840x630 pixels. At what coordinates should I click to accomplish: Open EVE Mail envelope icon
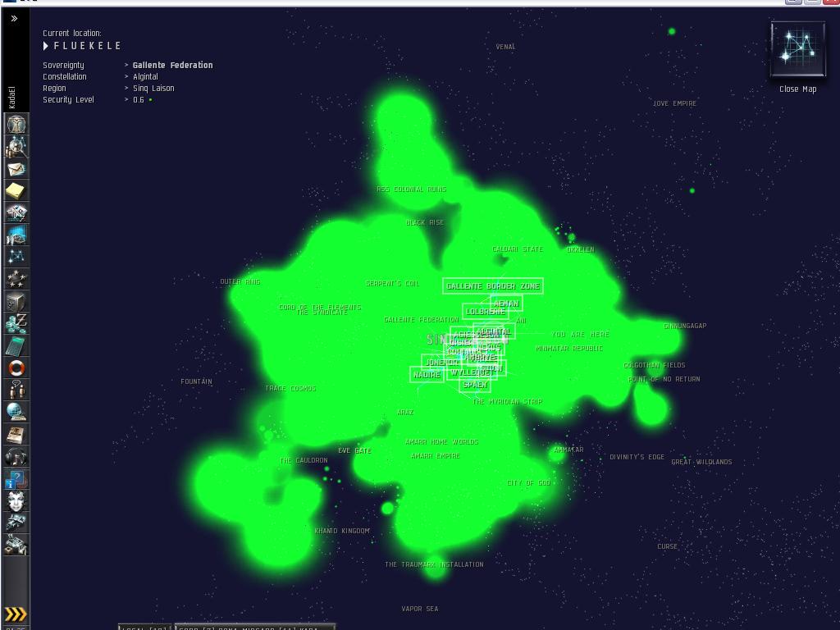click(x=16, y=169)
